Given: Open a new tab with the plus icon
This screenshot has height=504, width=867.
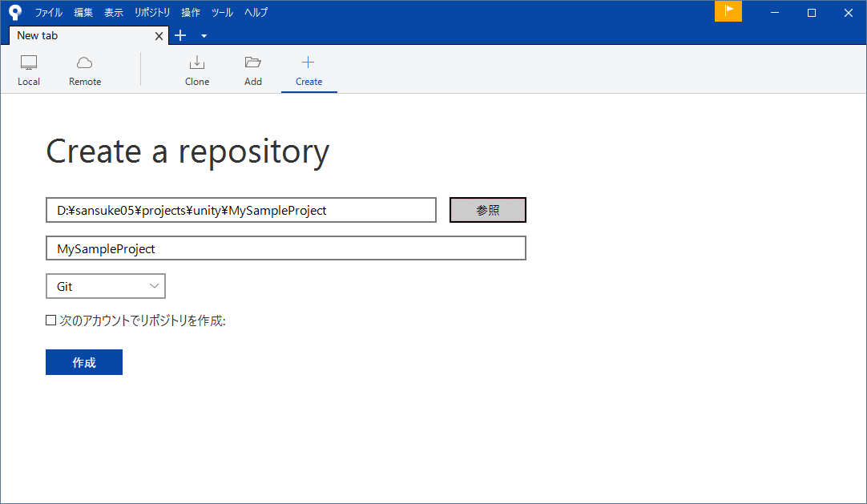Looking at the screenshot, I should click(x=179, y=35).
